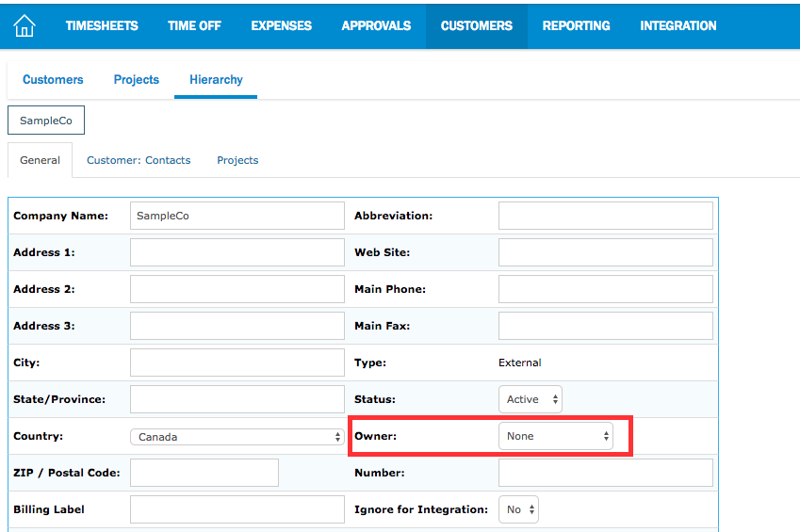The height and width of the screenshot is (532, 800).
Task: Open the Country dropdown showing Canada
Action: [x=237, y=437]
